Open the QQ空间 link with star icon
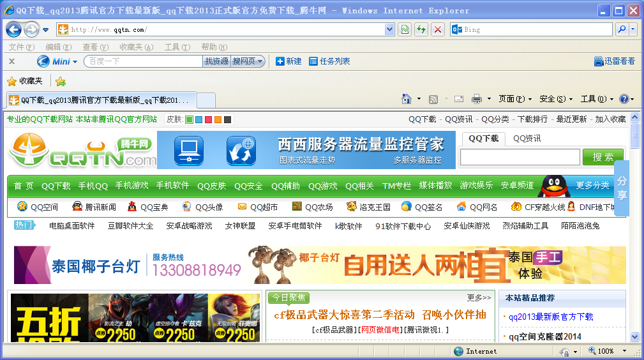The image size is (644, 360). pyautogui.click(x=38, y=207)
